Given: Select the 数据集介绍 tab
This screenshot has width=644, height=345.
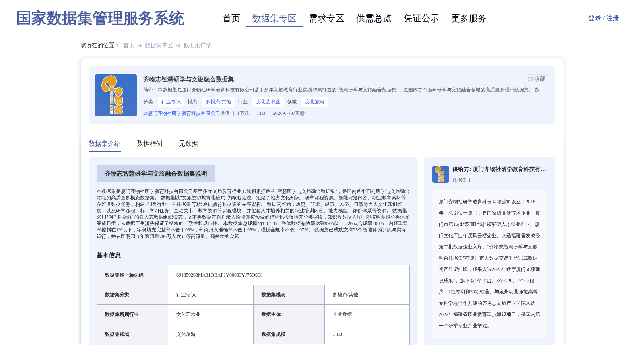Looking at the screenshot, I should click(x=105, y=144).
